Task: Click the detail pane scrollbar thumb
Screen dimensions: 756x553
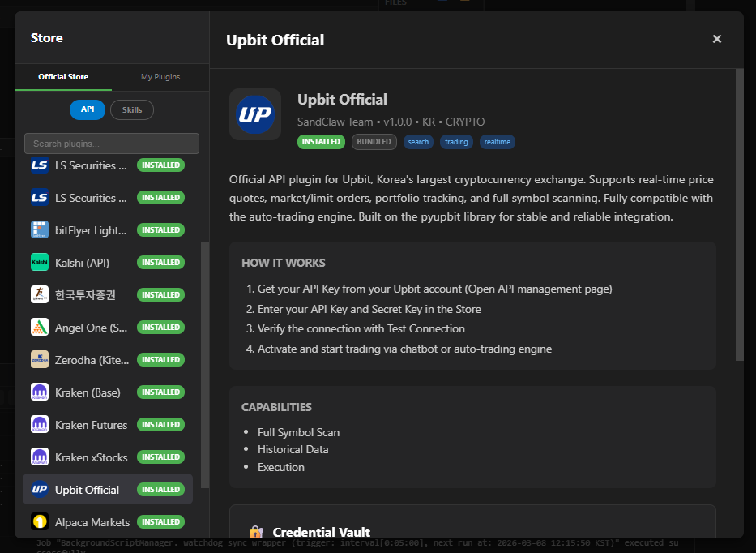Action: click(x=740, y=215)
